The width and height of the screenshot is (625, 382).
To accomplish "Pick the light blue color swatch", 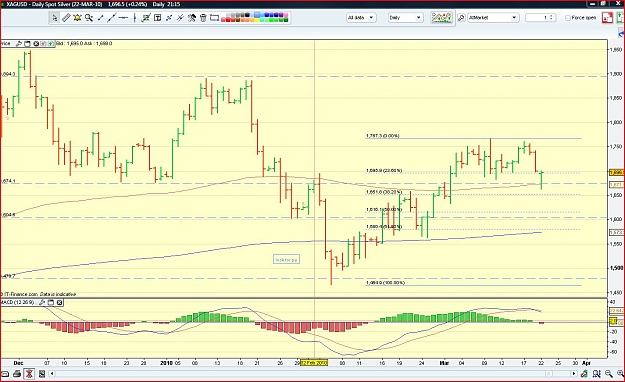I will point(257,15).
